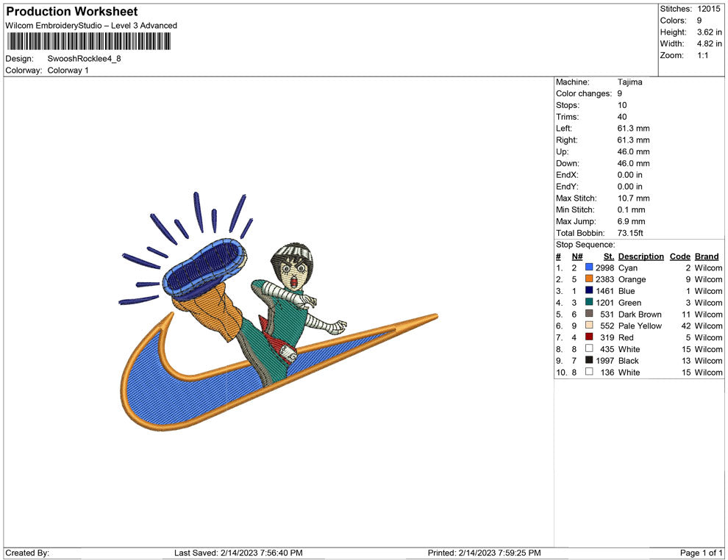Click the Width value 4.82 in

pos(710,43)
